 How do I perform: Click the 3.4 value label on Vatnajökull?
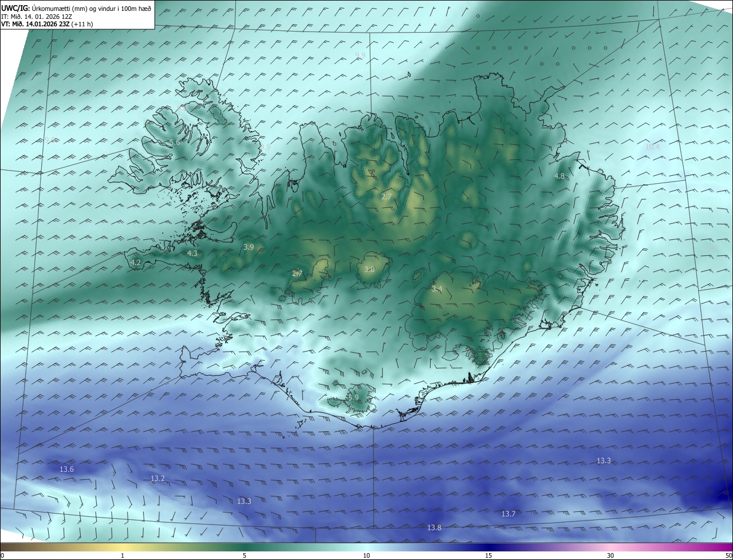(437, 289)
